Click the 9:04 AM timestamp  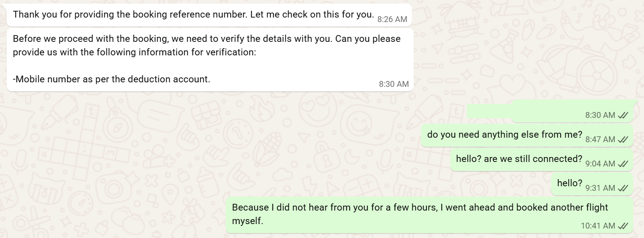coord(600,164)
